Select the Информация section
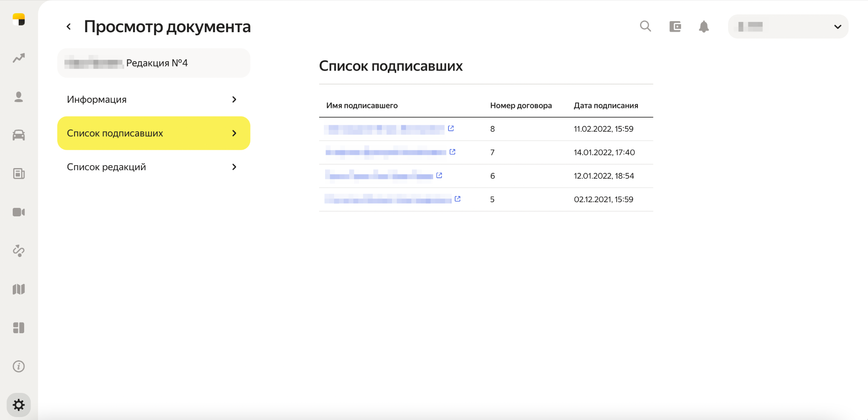Viewport: 868px width, 420px height. click(x=154, y=99)
